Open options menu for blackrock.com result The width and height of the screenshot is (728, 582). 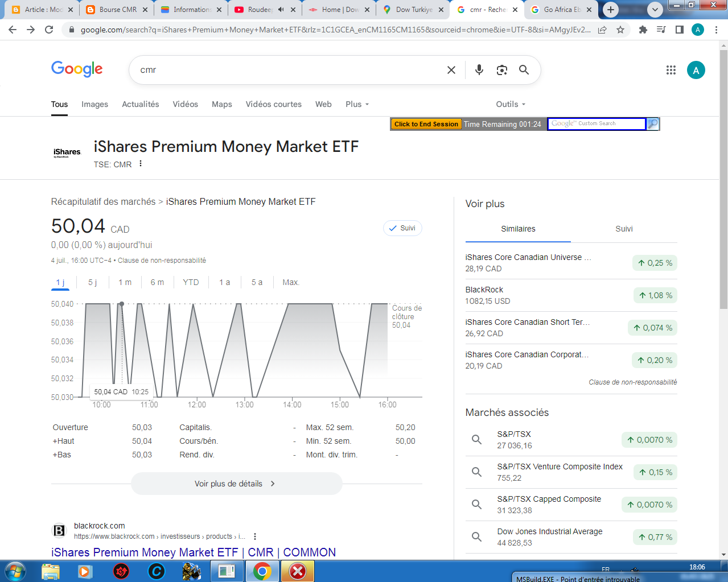pos(255,536)
